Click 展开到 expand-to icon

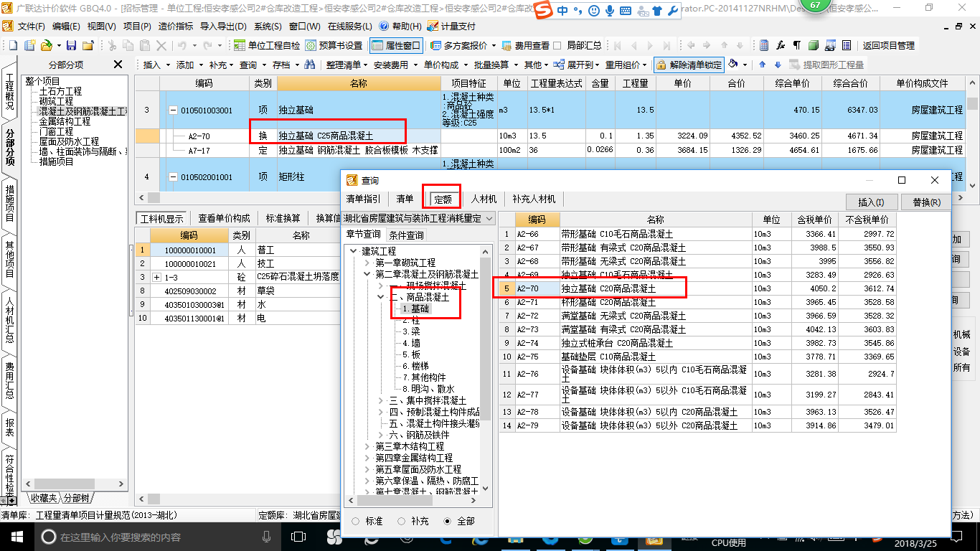[x=560, y=65]
